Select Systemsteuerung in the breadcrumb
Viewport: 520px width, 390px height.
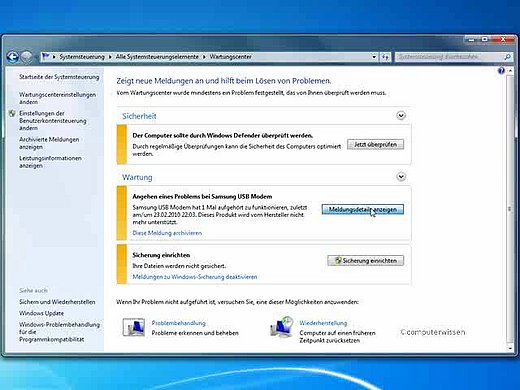[x=82, y=57]
